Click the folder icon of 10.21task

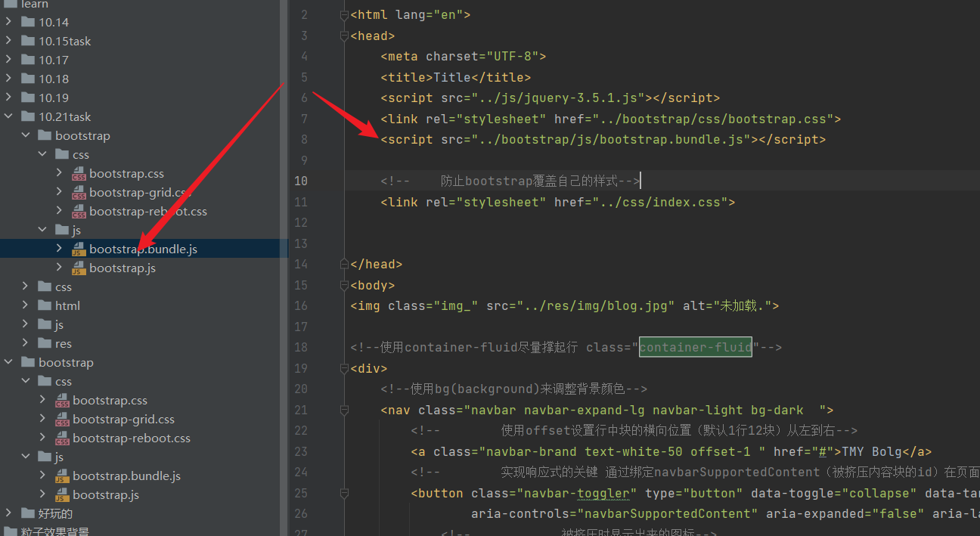pyautogui.click(x=28, y=117)
